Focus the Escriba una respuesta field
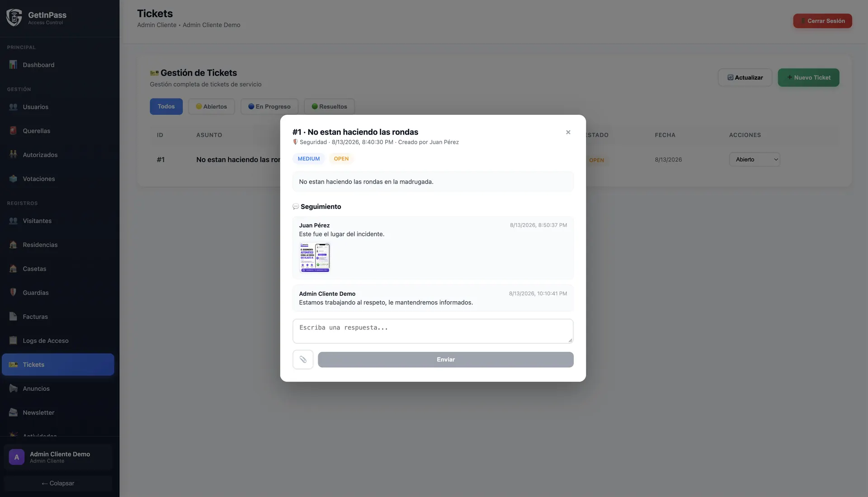 (433, 331)
